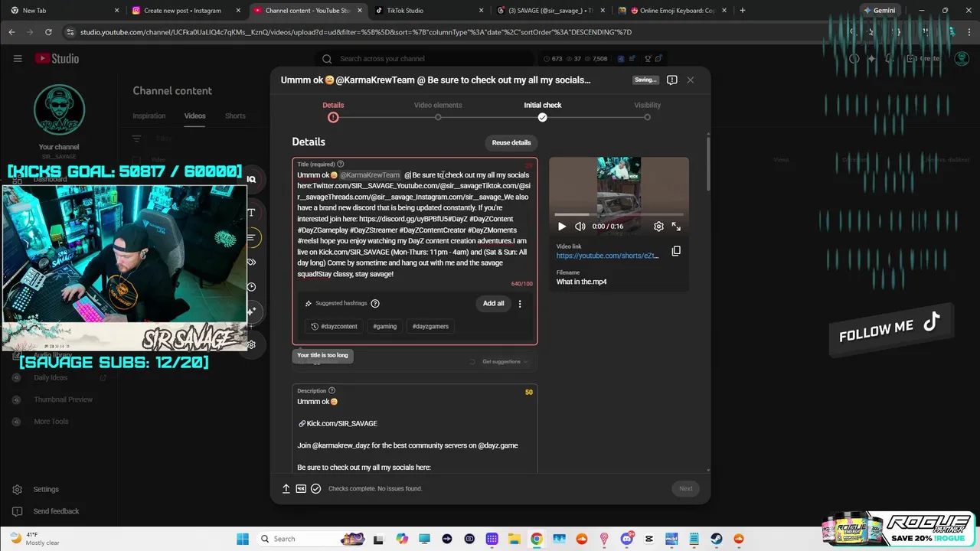Open Chrome from taskbar
Image resolution: width=980 pixels, height=551 pixels.
537,539
